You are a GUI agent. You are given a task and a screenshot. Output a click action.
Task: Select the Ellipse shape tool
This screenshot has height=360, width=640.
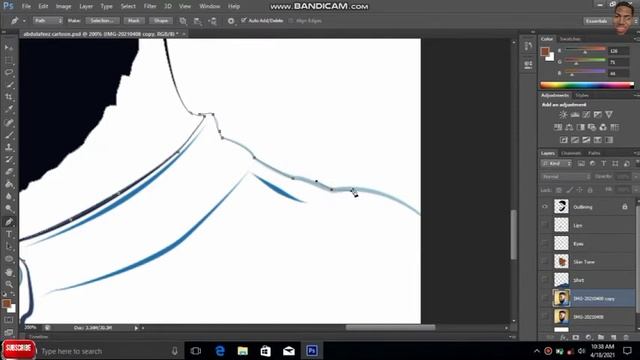(9, 259)
